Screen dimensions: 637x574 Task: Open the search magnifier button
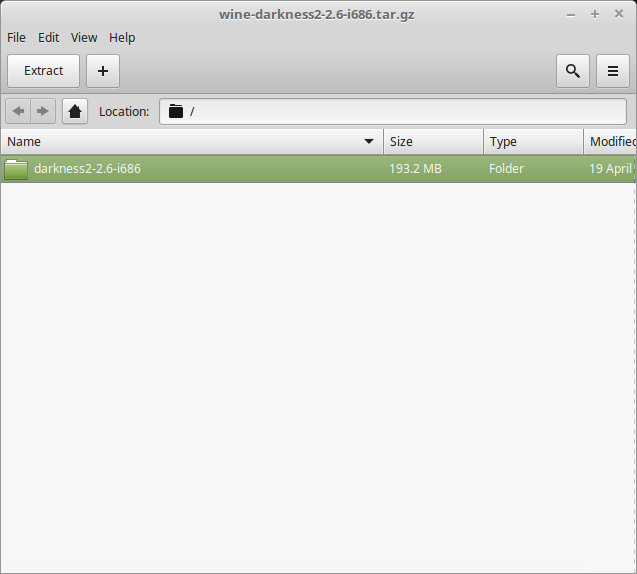click(572, 71)
